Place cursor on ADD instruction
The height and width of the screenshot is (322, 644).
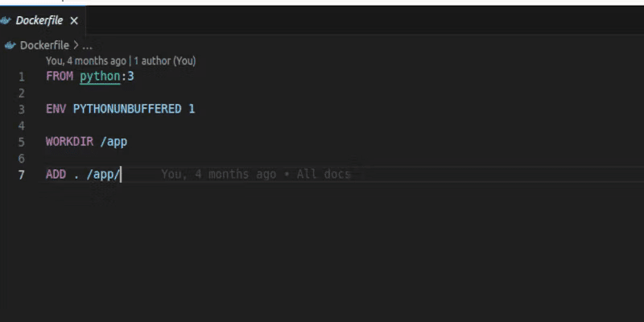click(56, 174)
